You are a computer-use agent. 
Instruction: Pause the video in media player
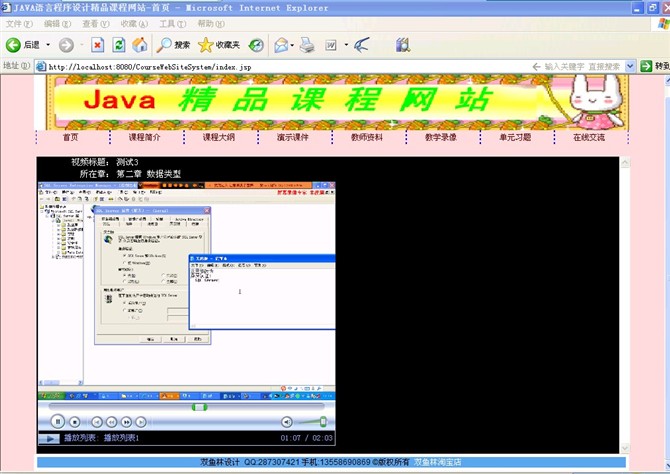tap(58, 422)
